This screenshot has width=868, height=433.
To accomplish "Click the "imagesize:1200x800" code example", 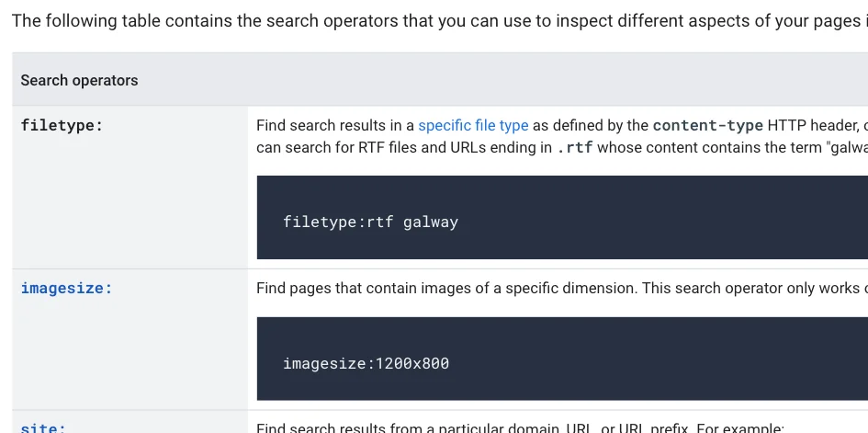I will [366, 364].
